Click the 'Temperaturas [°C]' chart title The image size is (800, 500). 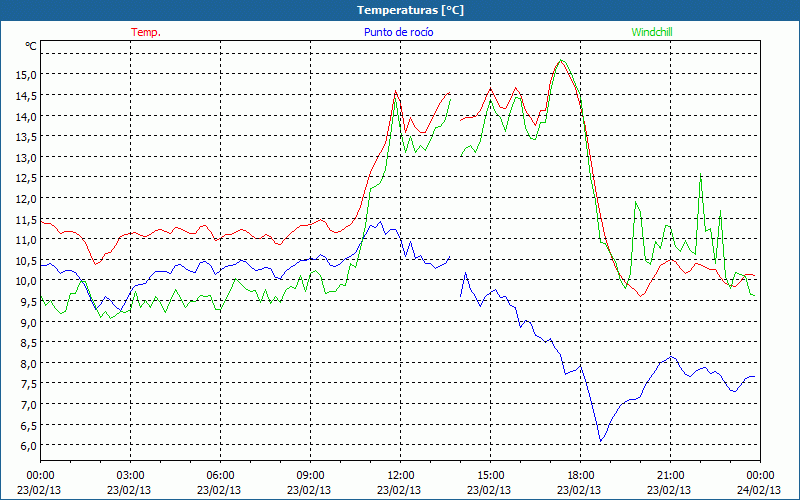410,10
